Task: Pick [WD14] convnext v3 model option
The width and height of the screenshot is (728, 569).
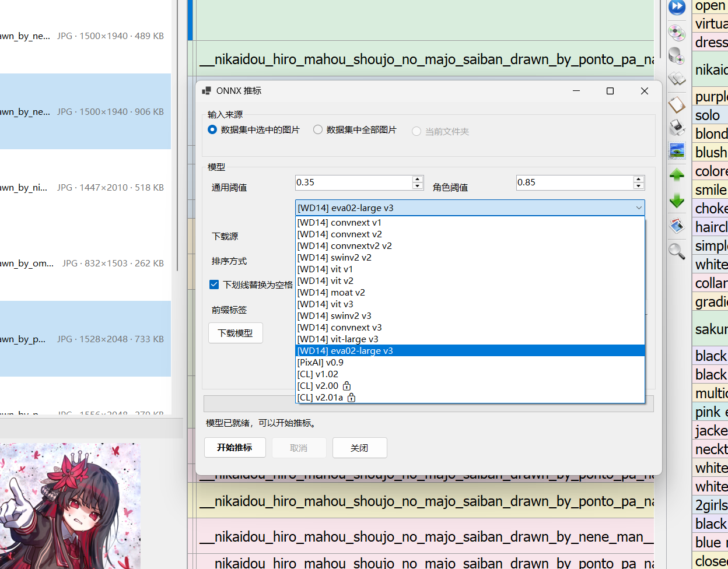Action: tap(470, 328)
